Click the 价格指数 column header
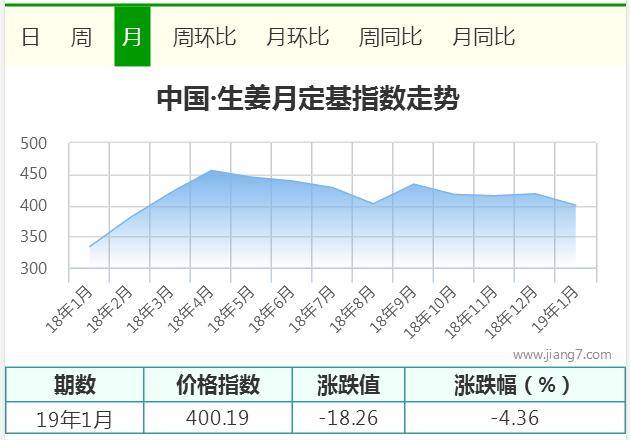This screenshot has height=440, width=630. [x=218, y=385]
